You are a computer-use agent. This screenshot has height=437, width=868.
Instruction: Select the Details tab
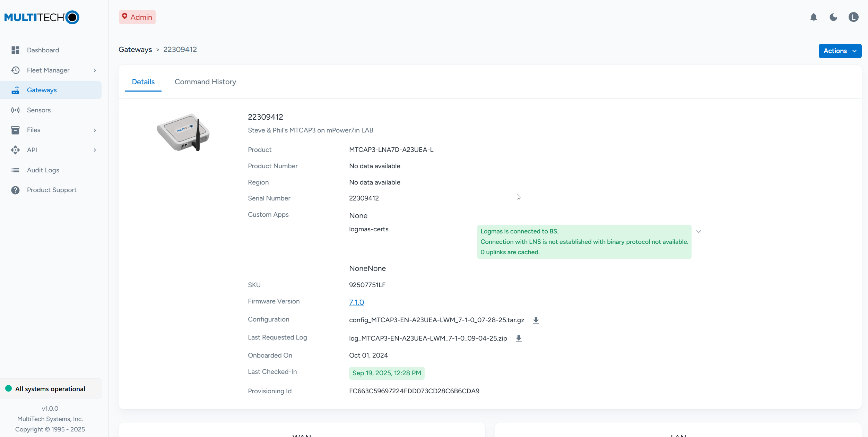point(143,82)
